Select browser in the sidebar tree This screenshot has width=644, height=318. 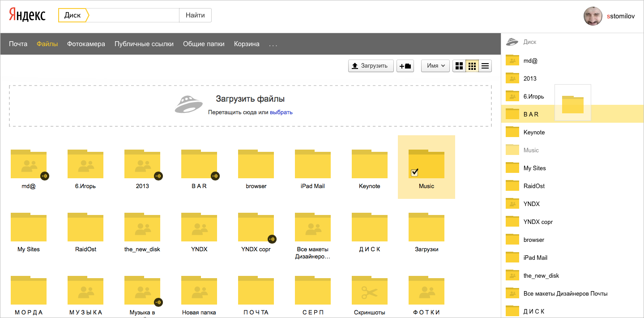[x=572, y=239]
